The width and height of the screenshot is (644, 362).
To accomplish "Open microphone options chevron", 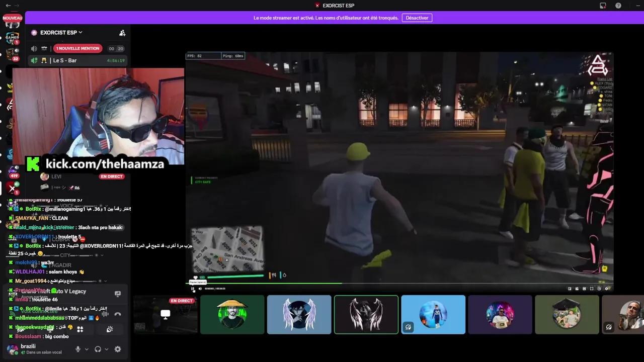I will pyautogui.click(x=87, y=349).
